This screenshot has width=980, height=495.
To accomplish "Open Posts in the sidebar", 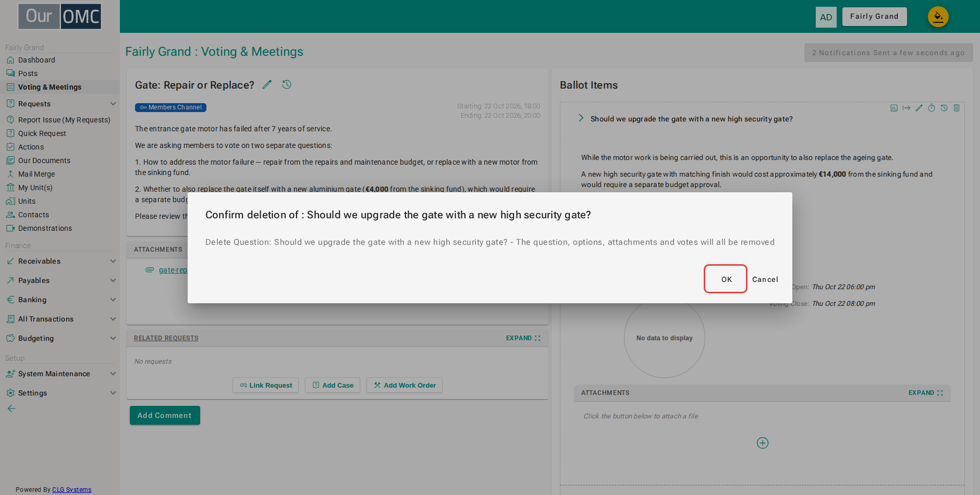I will (60, 73).
